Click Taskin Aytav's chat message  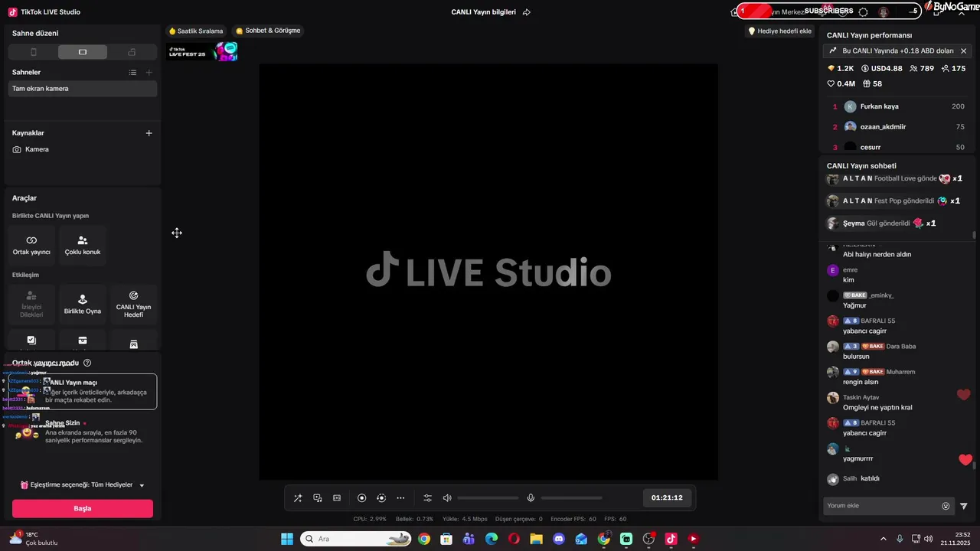click(x=877, y=408)
